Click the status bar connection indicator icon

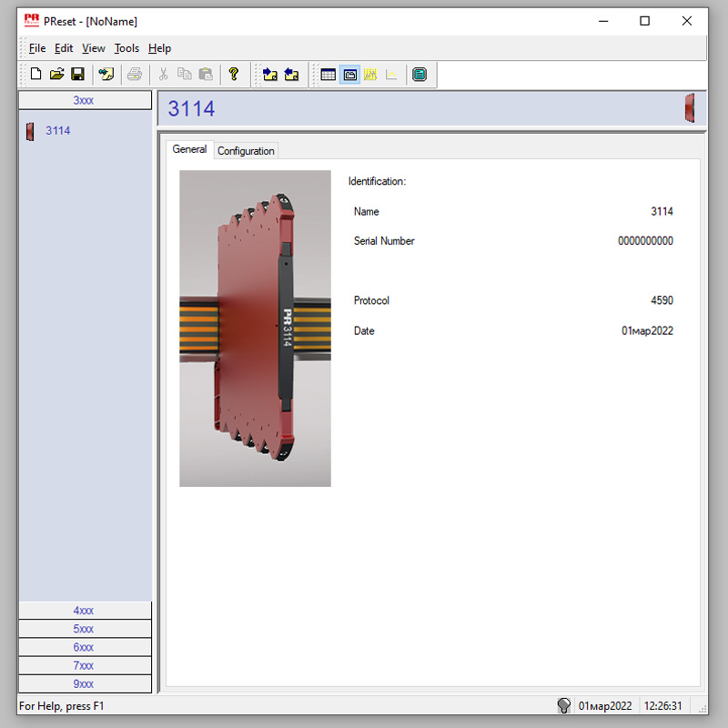(x=563, y=706)
